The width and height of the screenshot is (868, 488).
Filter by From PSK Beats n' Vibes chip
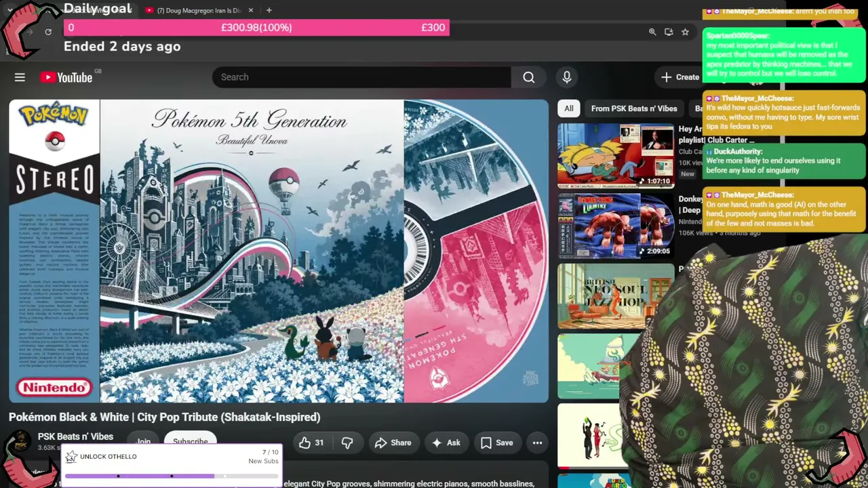click(x=634, y=108)
